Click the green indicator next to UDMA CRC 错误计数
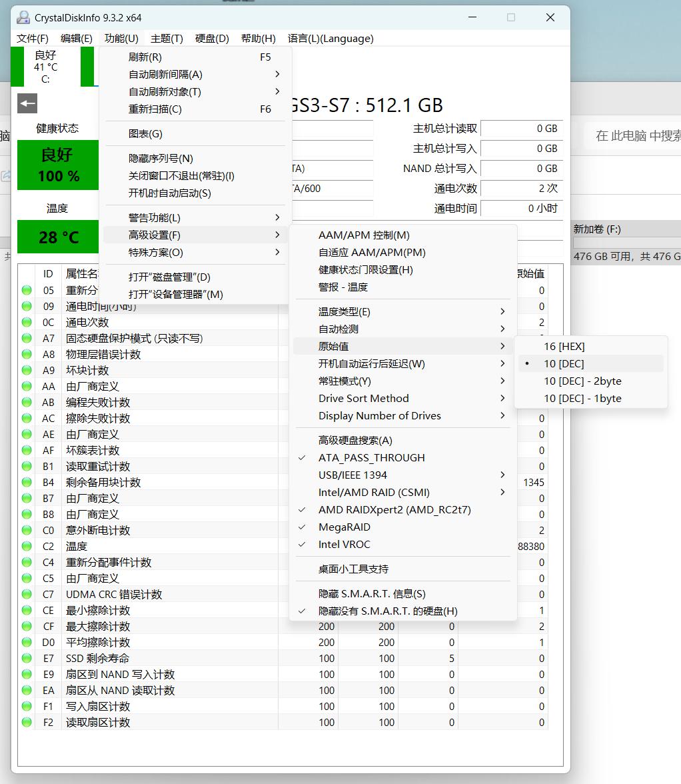The width and height of the screenshot is (681, 784). point(26,594)
